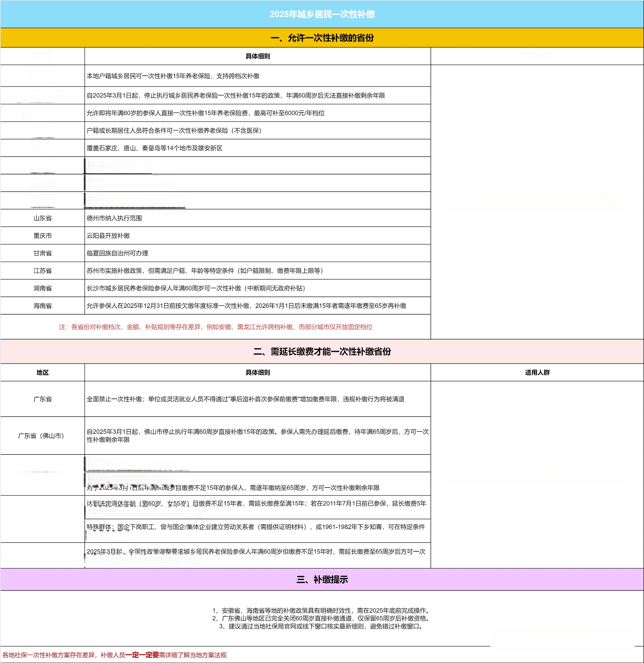Click the 适用人群 column header

coord(537,373)
